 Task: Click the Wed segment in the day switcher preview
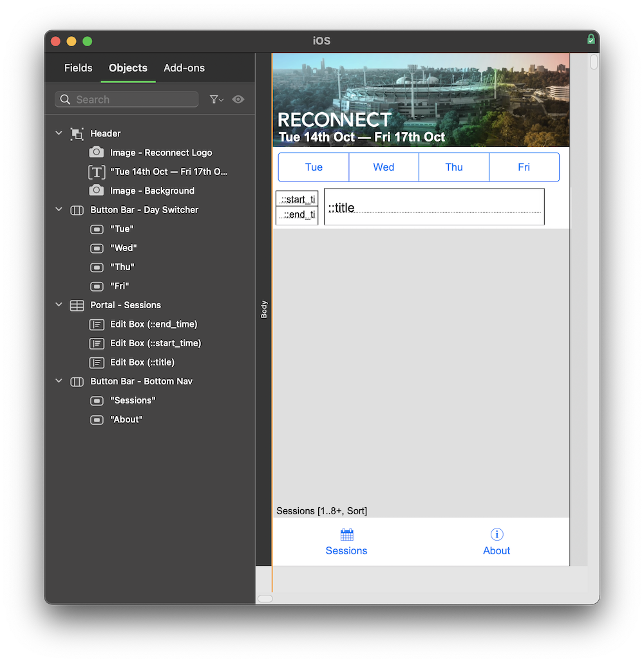(x=383, y=167)
